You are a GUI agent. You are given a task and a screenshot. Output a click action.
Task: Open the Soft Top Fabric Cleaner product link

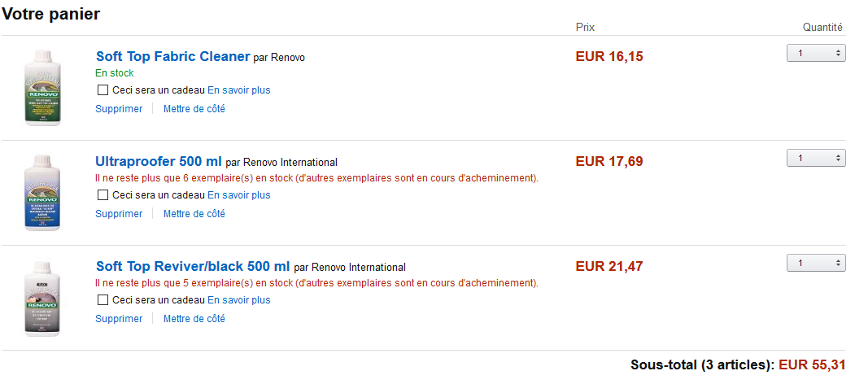[172, 56]
